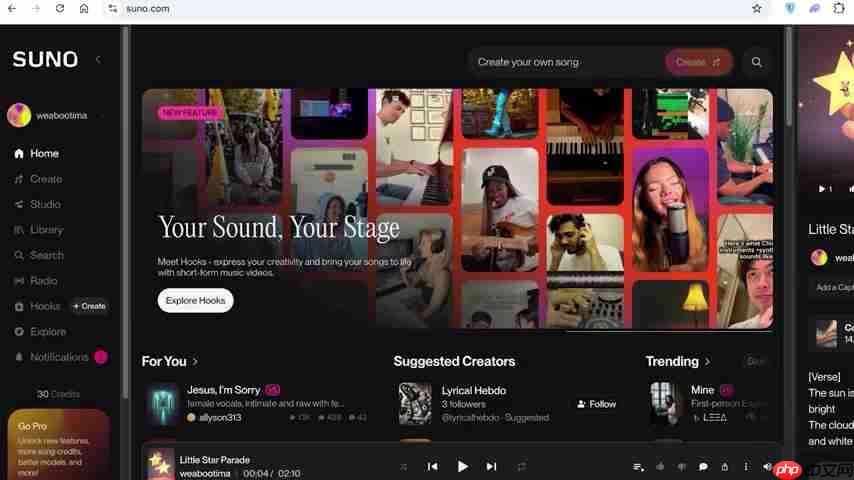854x480 pixels.
Task: Click the hero banner progress indicator
Action: click(669, 331)
